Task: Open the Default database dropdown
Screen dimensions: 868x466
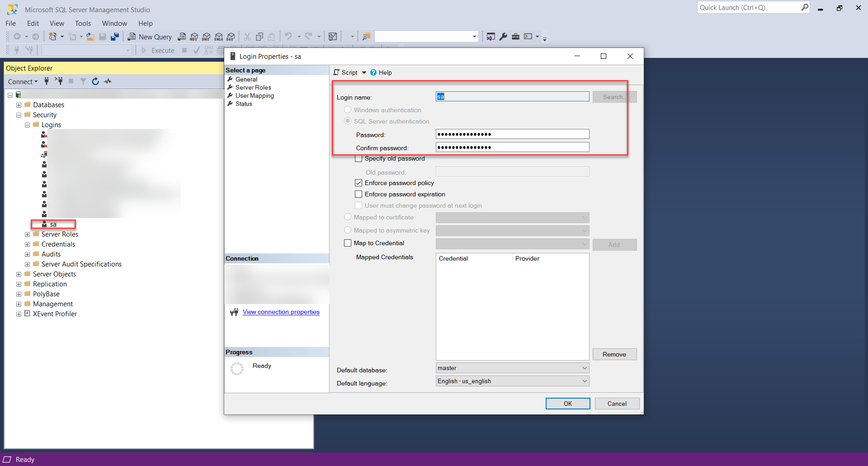Action: pos(584,368)
